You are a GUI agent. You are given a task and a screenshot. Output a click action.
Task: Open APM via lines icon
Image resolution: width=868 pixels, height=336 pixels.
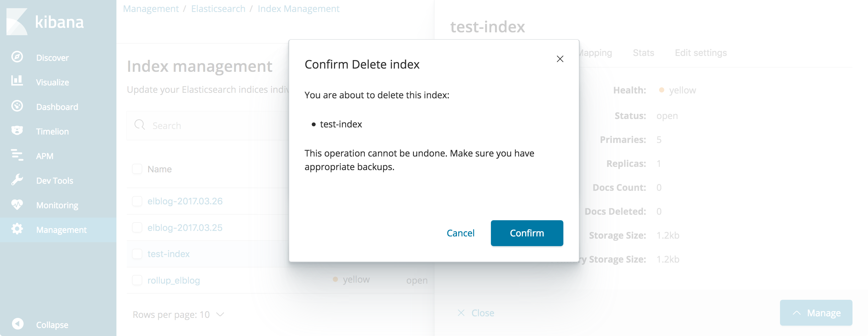[17, 155]
